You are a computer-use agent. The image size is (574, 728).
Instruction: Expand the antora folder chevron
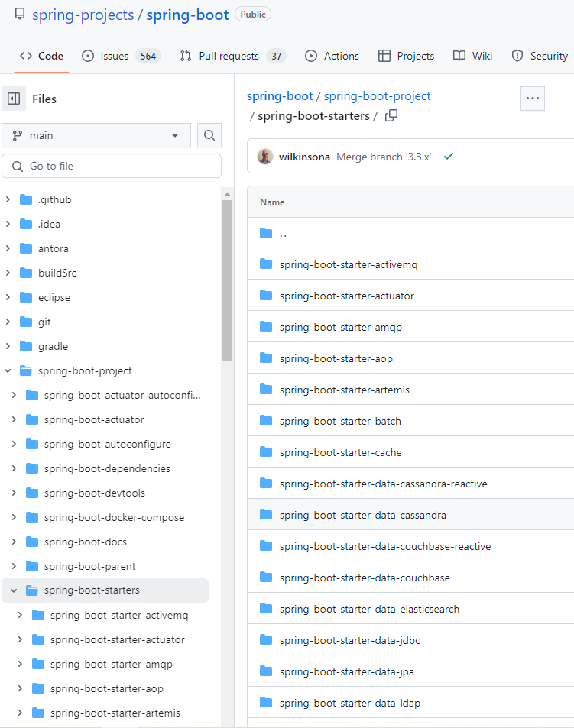pos(8,248)
